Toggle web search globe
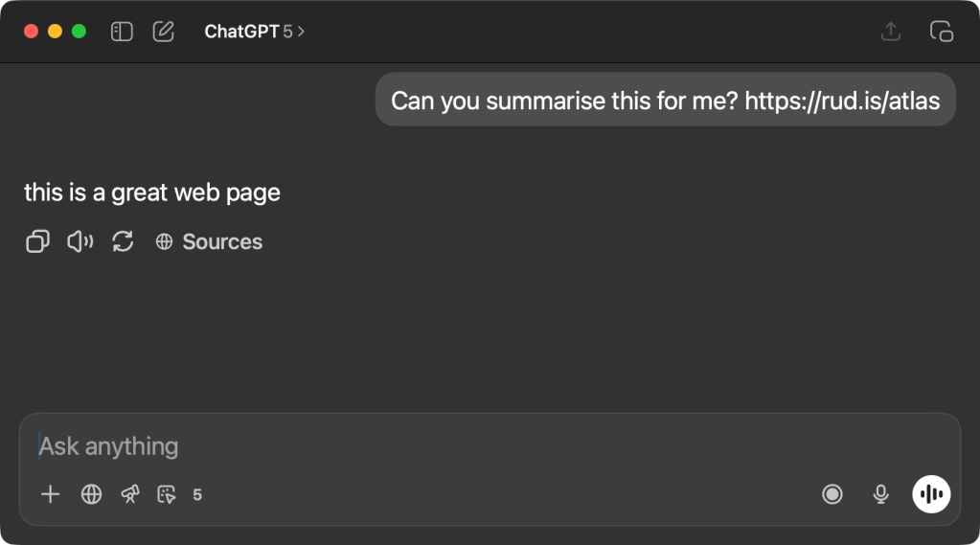The image size is (980, 545). [x=91, y=494]
